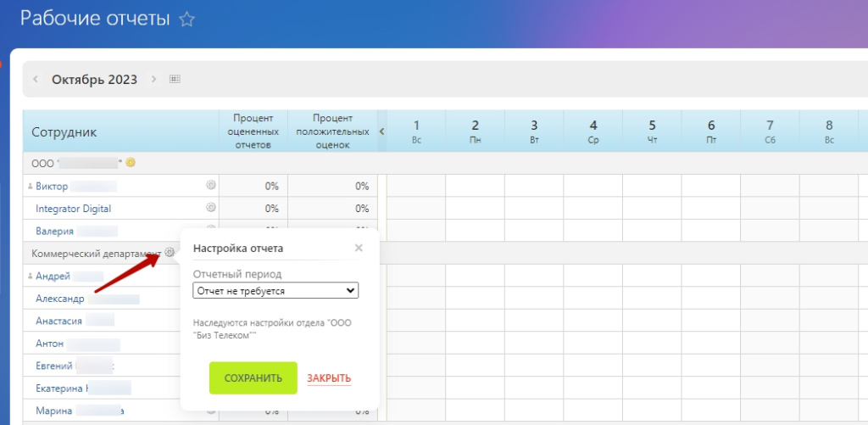Open employee Андрей's profile link
The height and width of the screenshot is (425, 868).
pyautogui.click(x=53, y=276)
